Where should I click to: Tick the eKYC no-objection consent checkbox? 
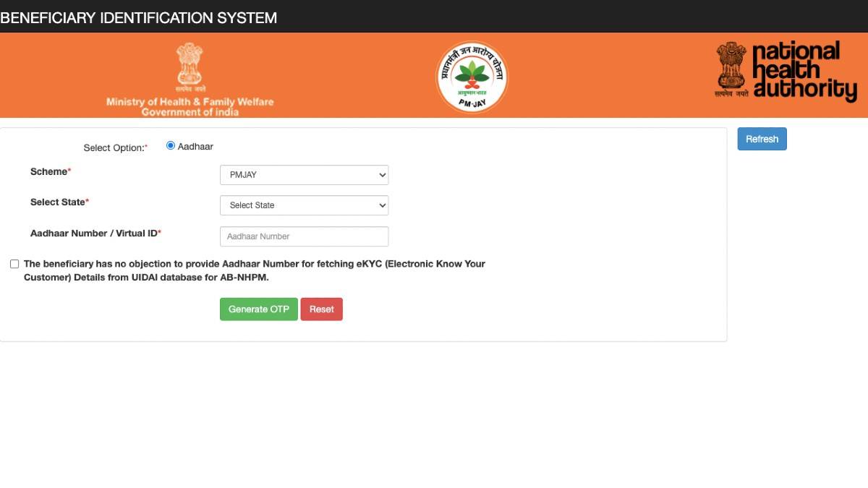[14, 264]
